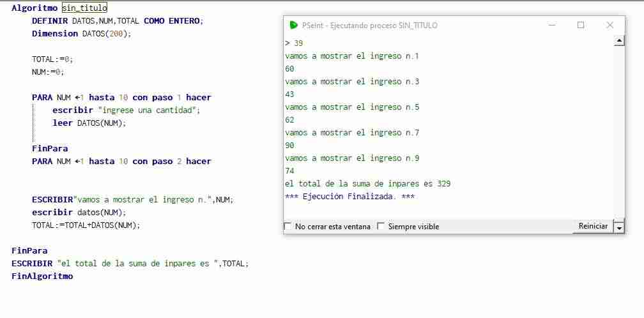The height and width of the screenshot is (318, 644).
Task: Maximize the PSeInt execution window
Action: (x=581, y=25)
